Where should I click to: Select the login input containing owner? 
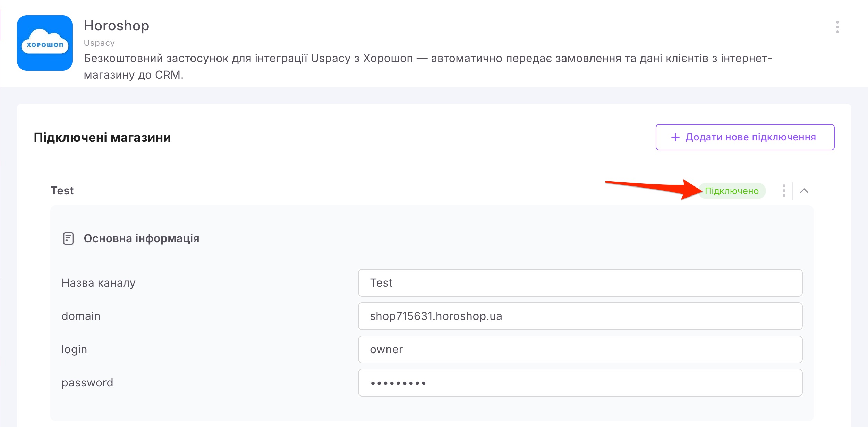[580, 349]
